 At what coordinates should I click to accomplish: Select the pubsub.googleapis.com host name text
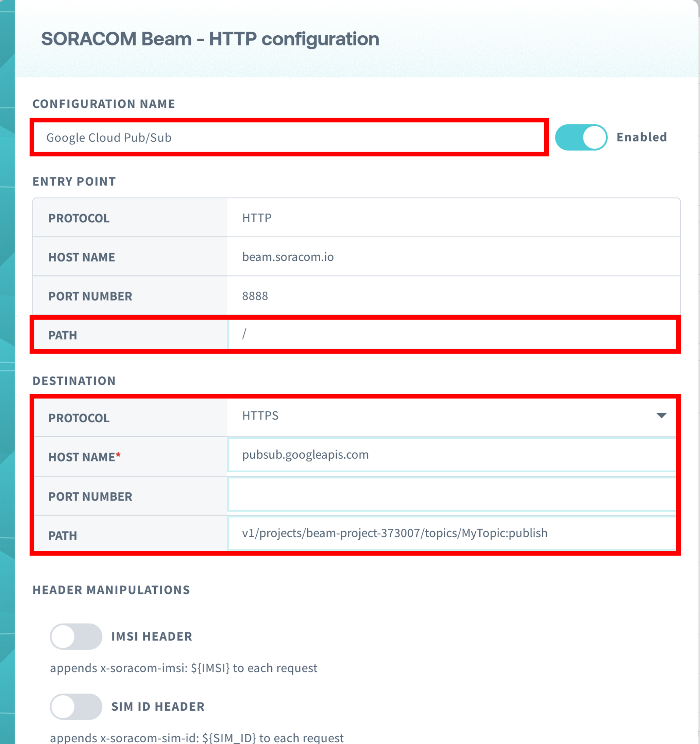(305, 455)
